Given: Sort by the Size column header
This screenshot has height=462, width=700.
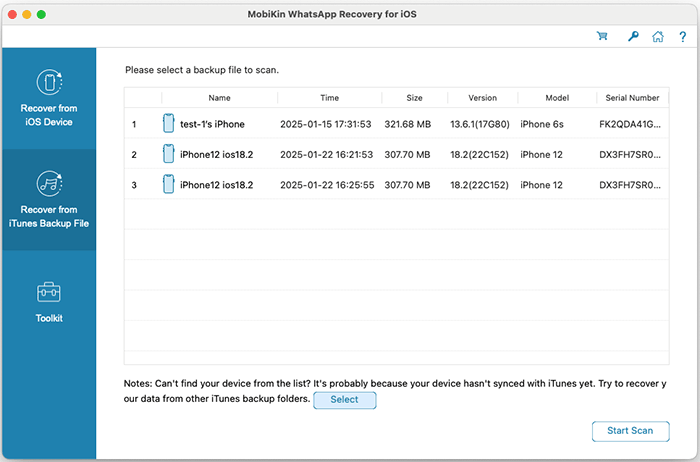Looking at the screenshot, I should point(414,98).
